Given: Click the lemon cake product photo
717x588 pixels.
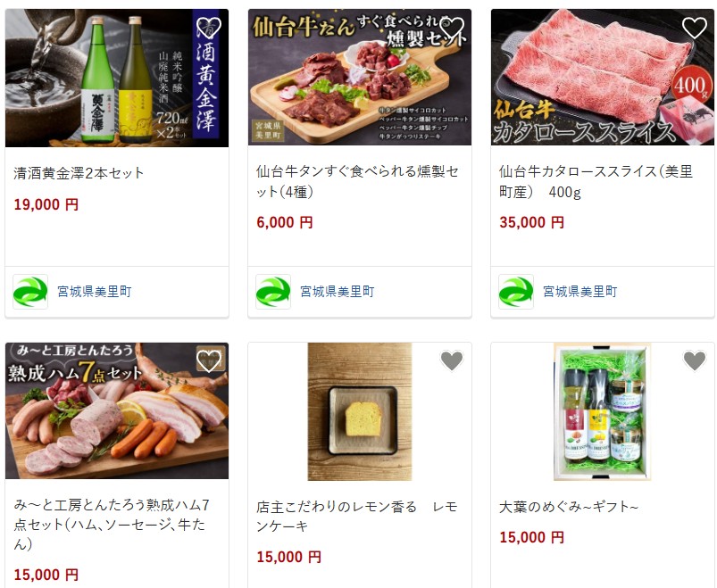Looking at the screenshot, I should tap(360, 411).
